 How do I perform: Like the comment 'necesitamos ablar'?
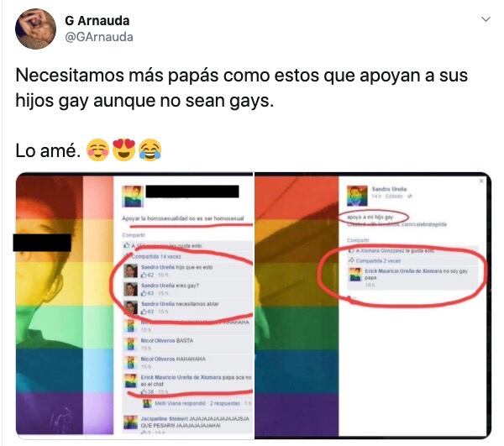click(144, 312)
